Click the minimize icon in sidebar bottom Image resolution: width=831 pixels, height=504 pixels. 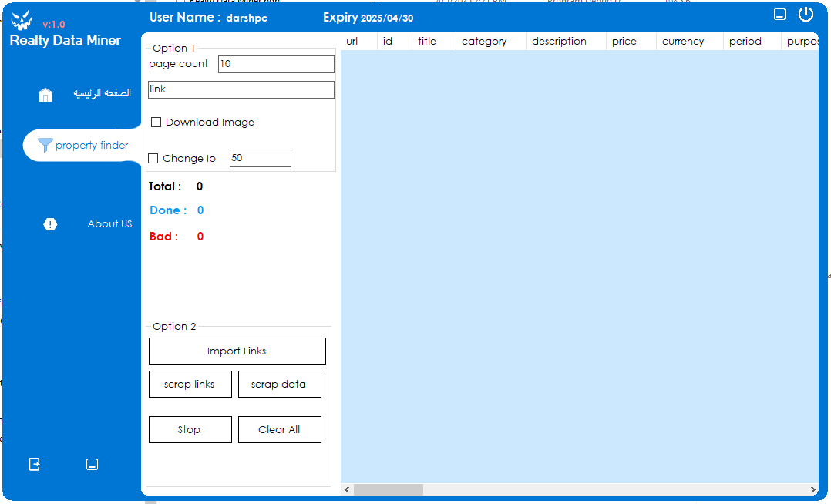point(92,464)
